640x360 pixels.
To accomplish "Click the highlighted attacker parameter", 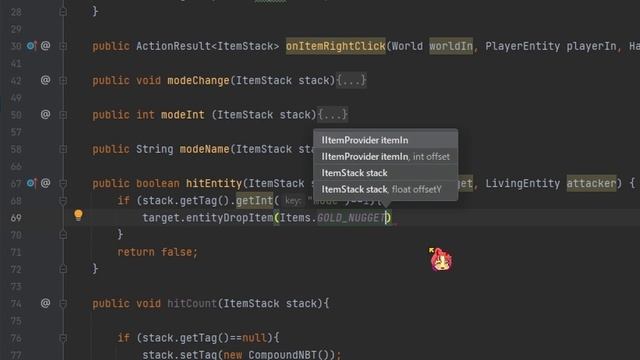I will pyautogui.click(x=591, y=183).
